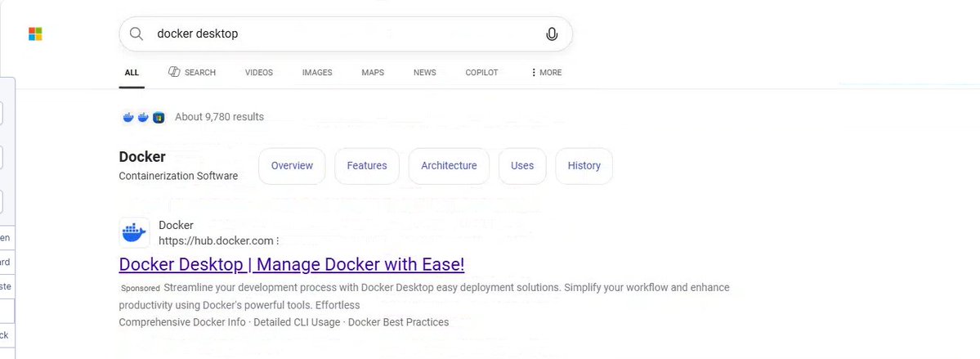Expand the MORE menu
The height and width of the screenshot is (359, 980).
point(546,73)
